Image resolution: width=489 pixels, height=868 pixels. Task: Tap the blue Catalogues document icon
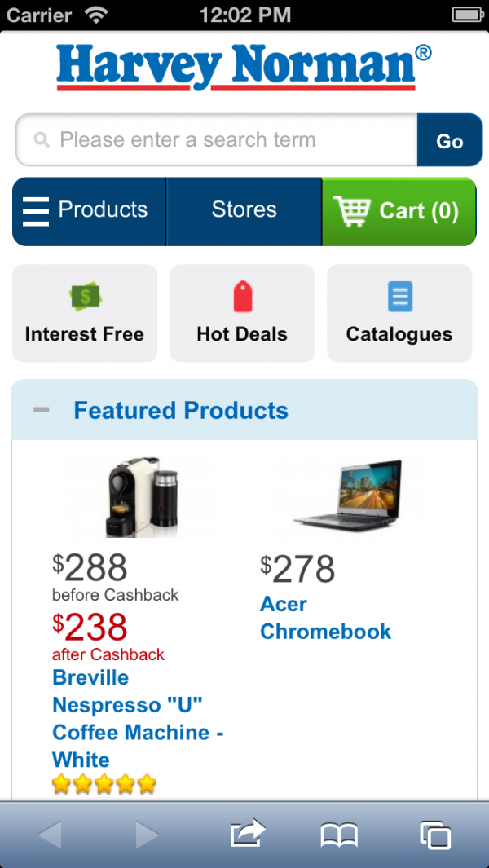pos(399,297)
